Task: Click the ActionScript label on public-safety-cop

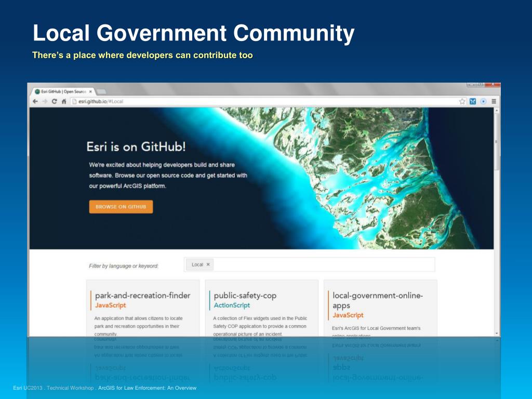Action: click(x=232, y=305)
